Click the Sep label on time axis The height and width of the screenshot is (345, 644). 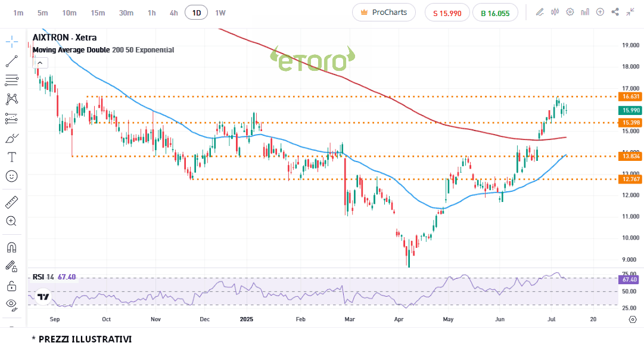(x=55, y=319)
